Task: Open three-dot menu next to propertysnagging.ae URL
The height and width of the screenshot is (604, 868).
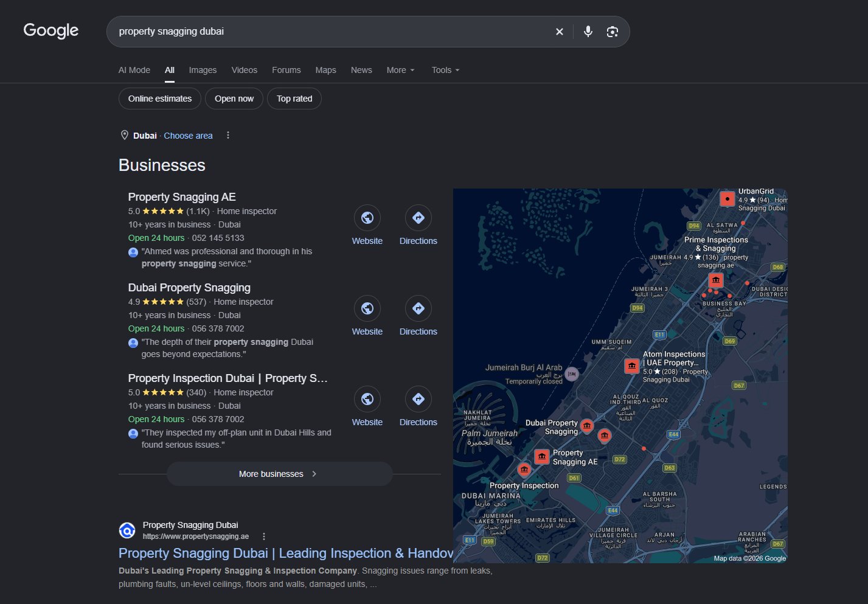Action: (x=264, y=536)
